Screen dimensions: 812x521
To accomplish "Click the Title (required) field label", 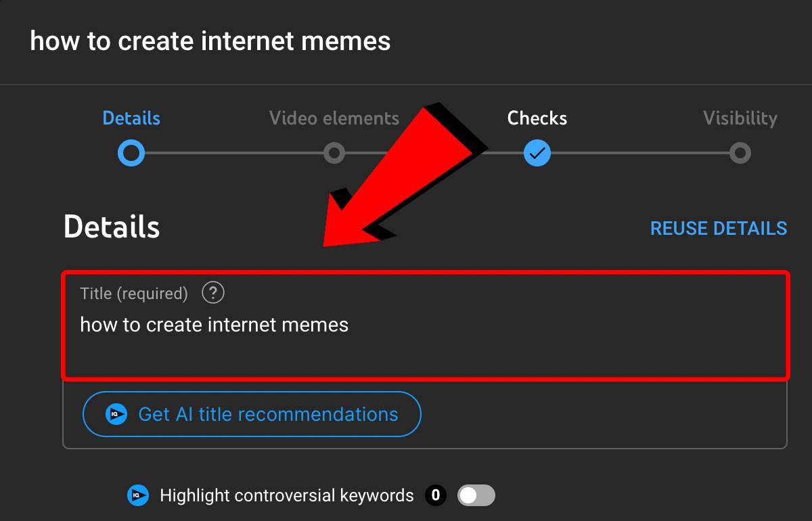I will (x=134, y=294).
